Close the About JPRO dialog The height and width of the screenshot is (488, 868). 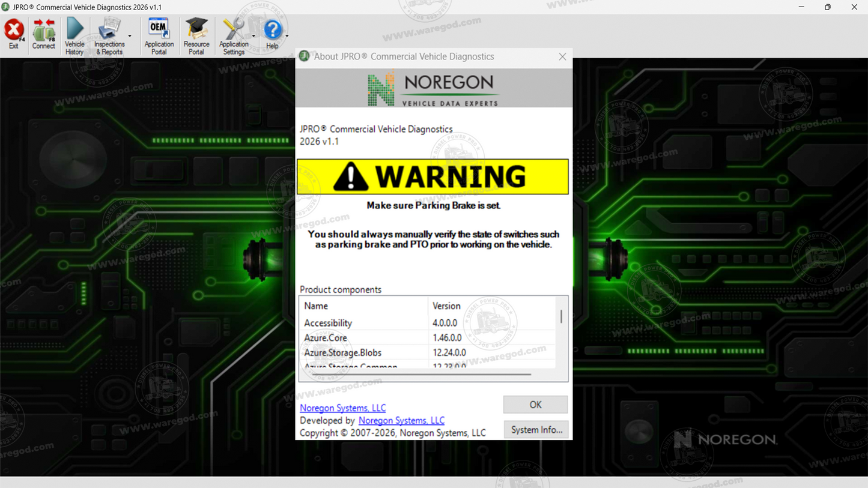click(562, 56)
